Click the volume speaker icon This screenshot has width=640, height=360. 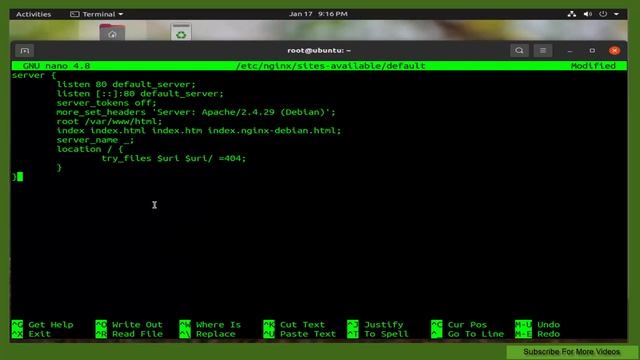pos(587,14)
